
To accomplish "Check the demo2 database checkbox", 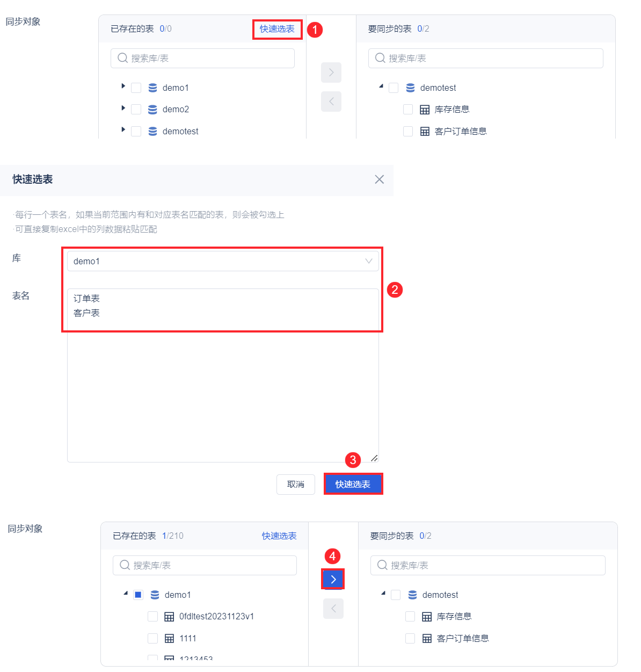I will tap(136, 110).
